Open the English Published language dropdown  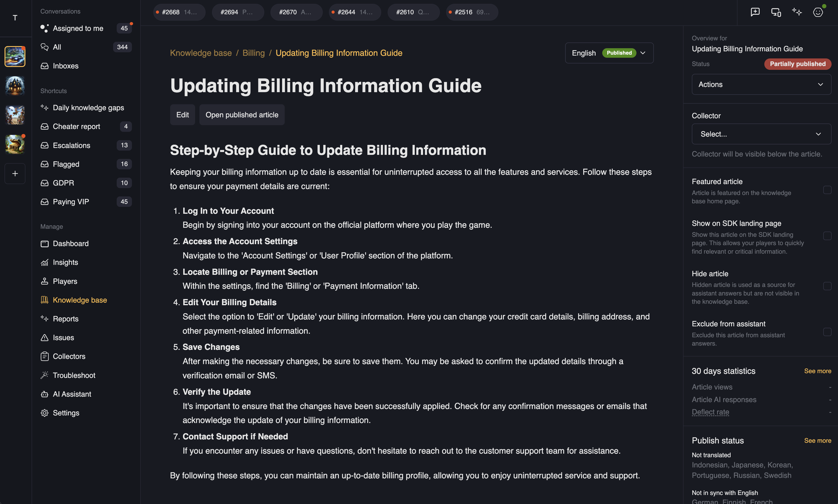tap(609, 53)
